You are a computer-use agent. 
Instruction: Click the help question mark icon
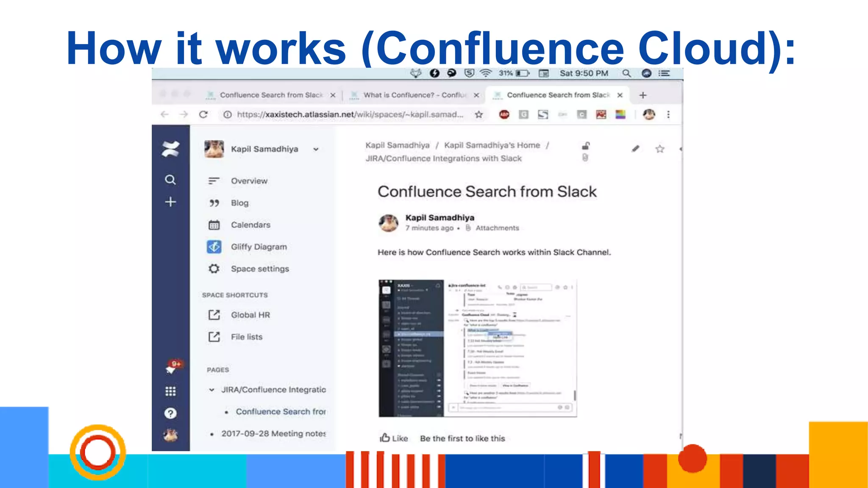point(170,413)
